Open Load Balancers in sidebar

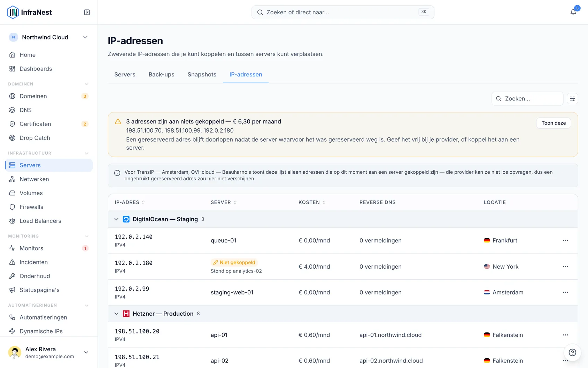click(49, 221)
